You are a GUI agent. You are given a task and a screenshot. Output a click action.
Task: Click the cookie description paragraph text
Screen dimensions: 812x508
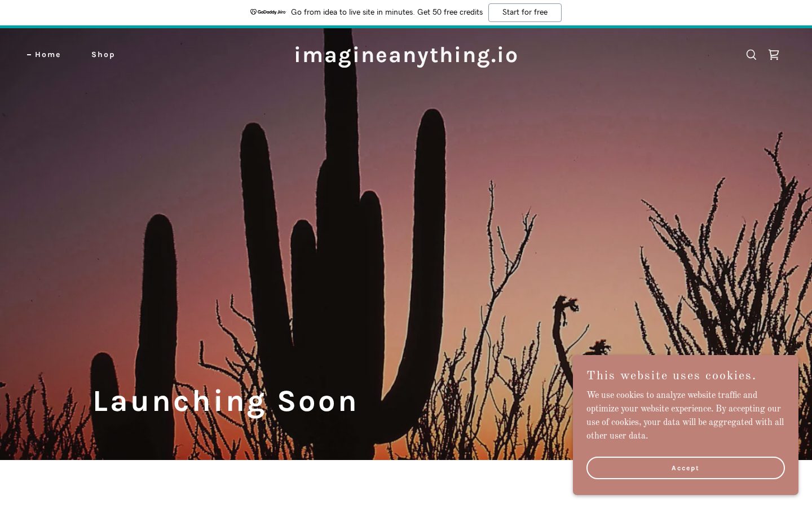(x=685, y=415)
